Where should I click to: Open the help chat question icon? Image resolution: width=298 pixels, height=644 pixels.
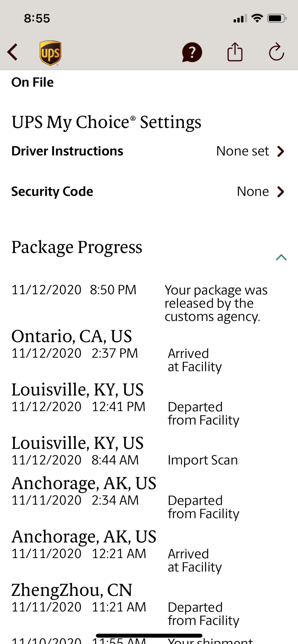tap(192, 52)
